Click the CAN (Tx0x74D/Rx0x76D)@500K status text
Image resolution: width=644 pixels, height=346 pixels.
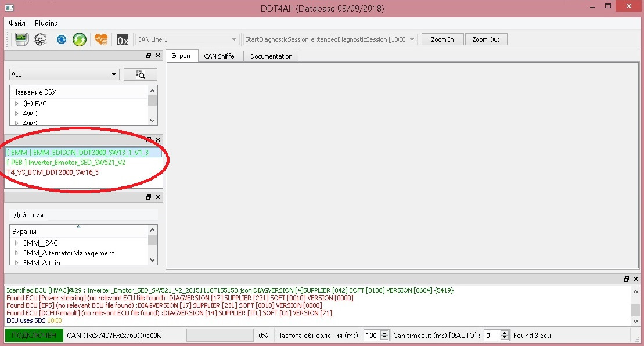coord(114,336)
